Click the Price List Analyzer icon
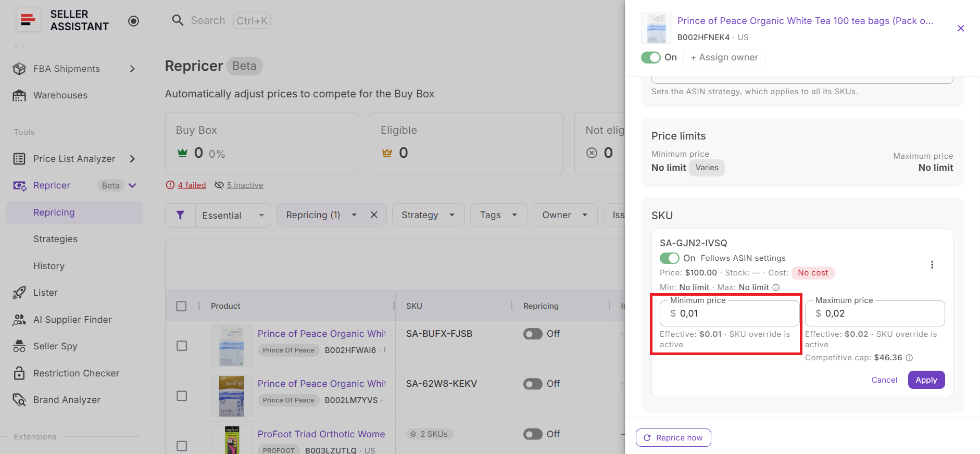980x454 pixels. pos(19,159)
